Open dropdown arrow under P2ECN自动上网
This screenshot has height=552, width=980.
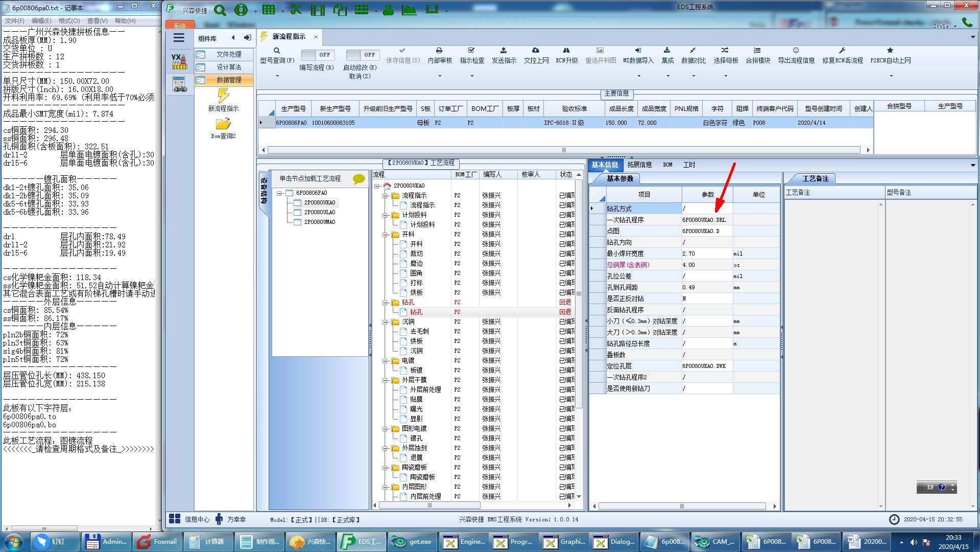pyautogui.click(x=891, y=76)
